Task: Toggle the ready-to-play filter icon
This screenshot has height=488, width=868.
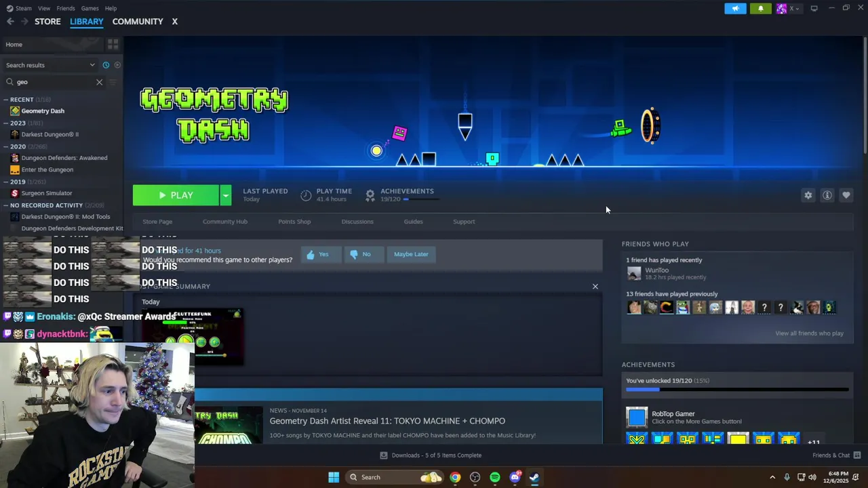Action: point(117,65)
